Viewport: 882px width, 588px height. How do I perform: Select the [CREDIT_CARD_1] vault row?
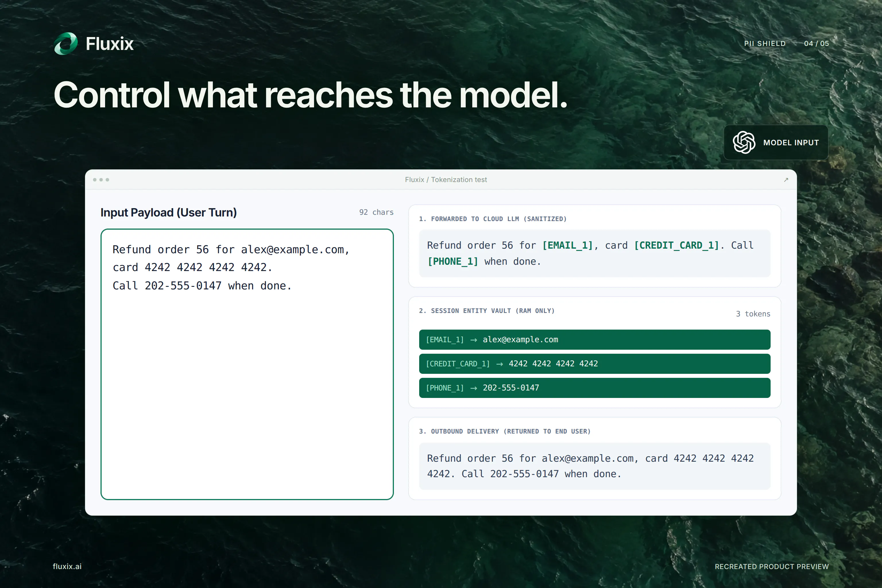594,364
